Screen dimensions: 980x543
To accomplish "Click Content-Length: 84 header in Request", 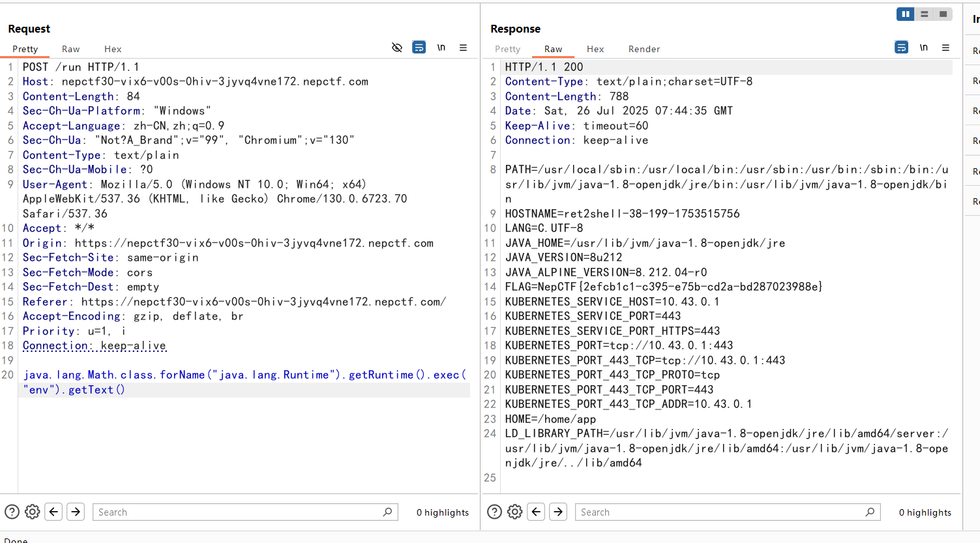I will click(82, 96).
